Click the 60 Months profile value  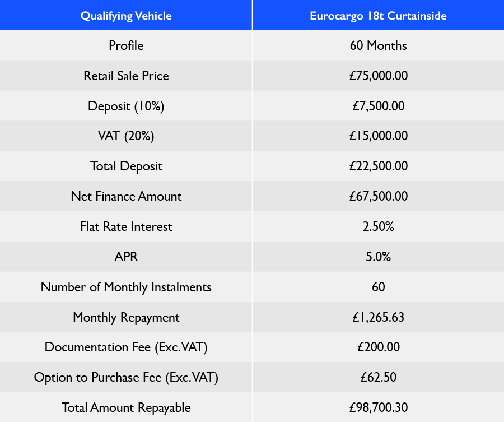coord(378,45)
